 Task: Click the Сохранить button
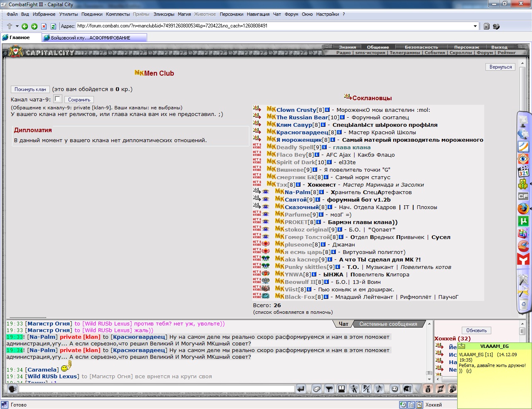(x=79, y=100)
